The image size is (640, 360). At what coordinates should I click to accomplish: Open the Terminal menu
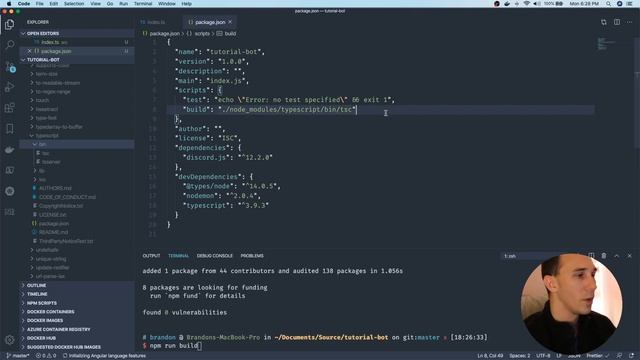[143, 4]
